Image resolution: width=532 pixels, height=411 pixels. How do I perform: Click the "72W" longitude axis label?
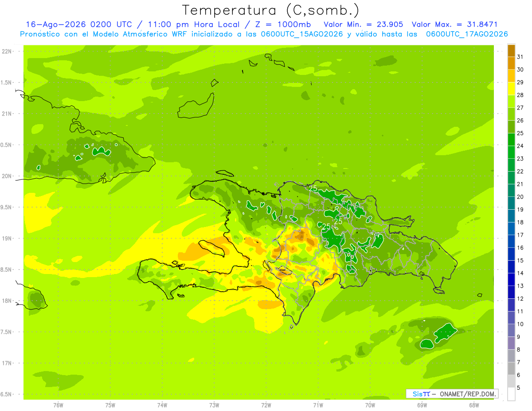(266, 405)
